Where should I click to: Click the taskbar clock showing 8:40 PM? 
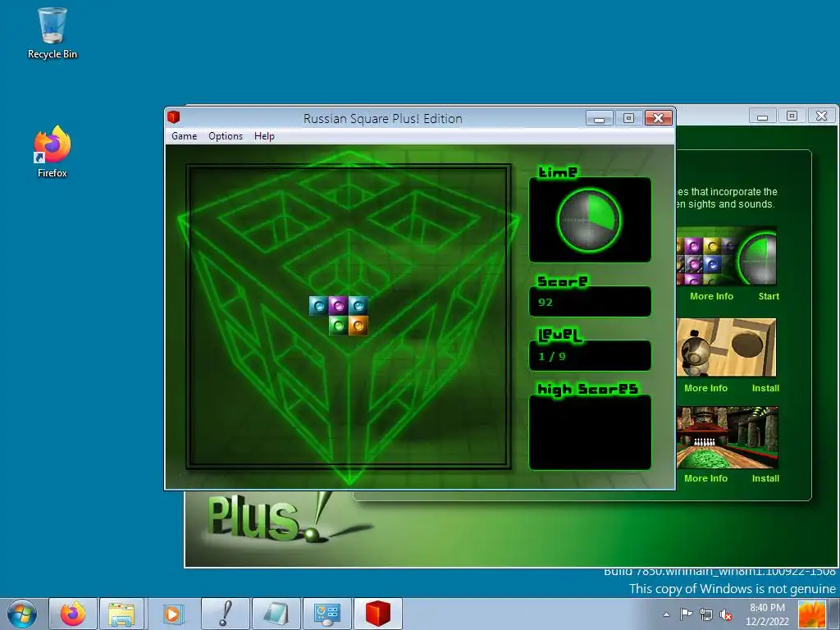click(767, 614)
